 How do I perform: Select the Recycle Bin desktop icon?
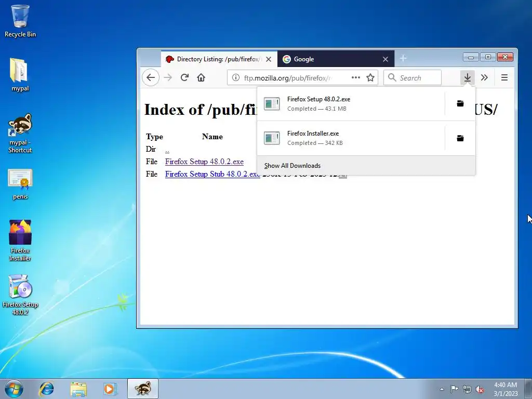click(20, 21)
